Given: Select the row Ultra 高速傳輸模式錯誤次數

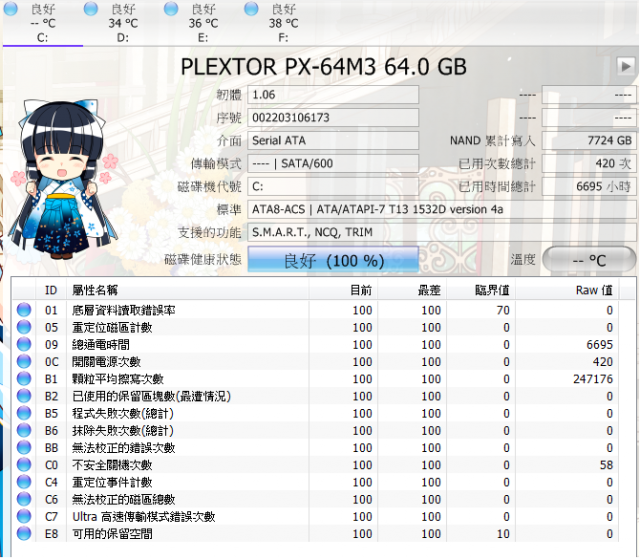Looking at the screenshot, I should pos(315,516).
